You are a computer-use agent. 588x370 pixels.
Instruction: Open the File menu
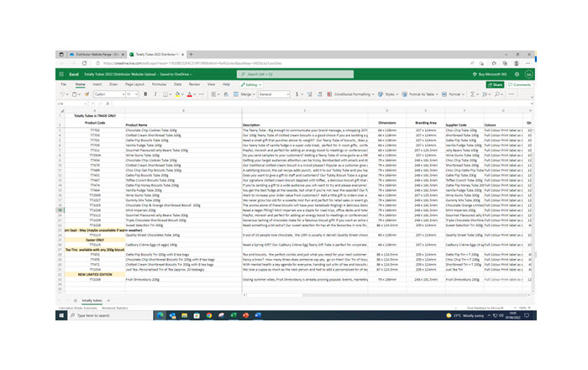[x=63, y=84]
